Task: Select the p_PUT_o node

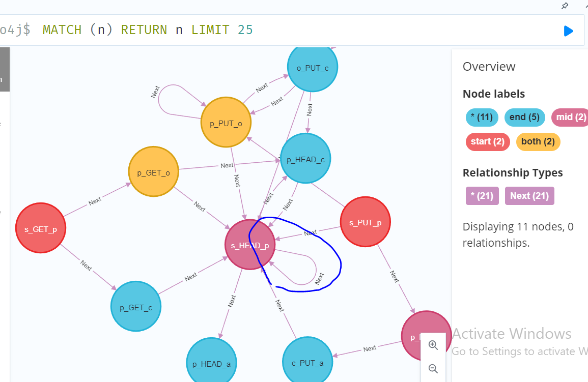Action: [x=226, y=123]
